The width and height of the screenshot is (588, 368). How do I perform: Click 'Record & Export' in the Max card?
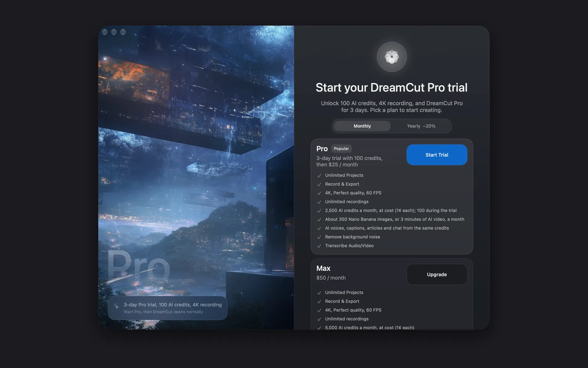(x=342, y=301)
